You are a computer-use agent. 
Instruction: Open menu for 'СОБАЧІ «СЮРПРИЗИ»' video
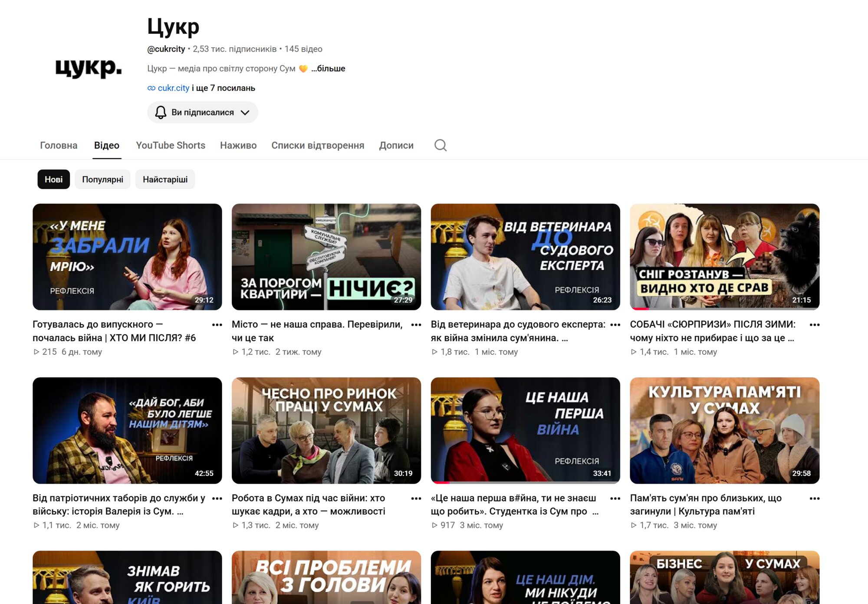pos(815,325)
